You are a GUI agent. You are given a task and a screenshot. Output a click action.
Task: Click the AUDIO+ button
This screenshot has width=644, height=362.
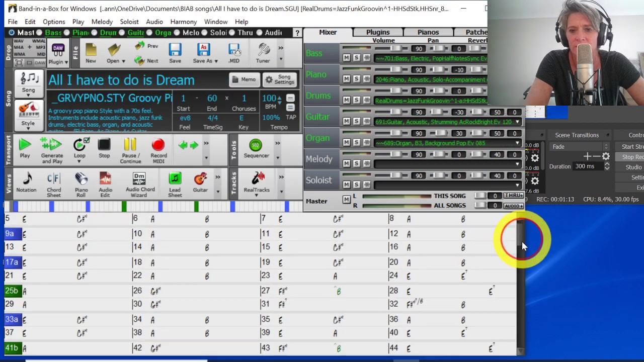click(513, 206)
